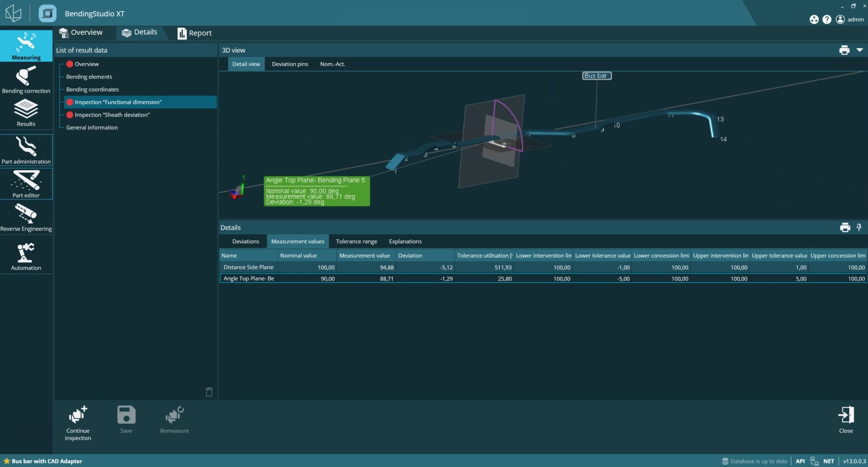Click the Close button
Screen dimensions: 868x467
coord(846,420)
